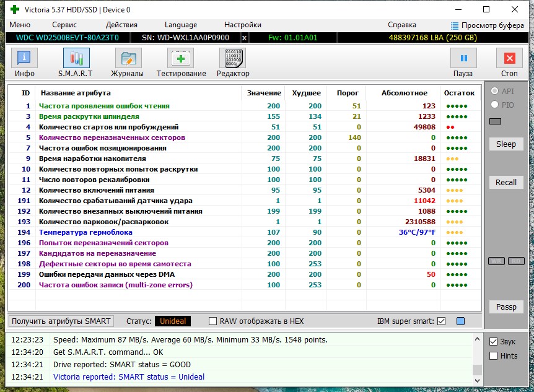The image size is (534, 392).
Task: Select row Время раскрутки шпинделя
Action: (245, 116)
